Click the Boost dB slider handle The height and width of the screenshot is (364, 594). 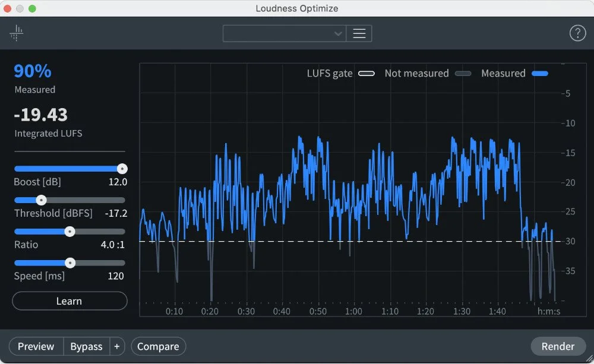[x=122, y=169]
